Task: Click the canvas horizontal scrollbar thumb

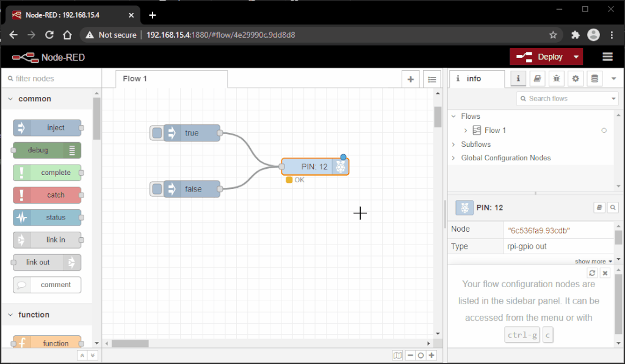Action: coord(130,343)
